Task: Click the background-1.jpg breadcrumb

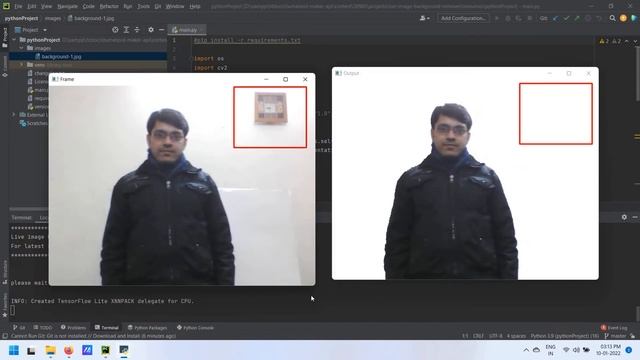Action: pos(91,18)
